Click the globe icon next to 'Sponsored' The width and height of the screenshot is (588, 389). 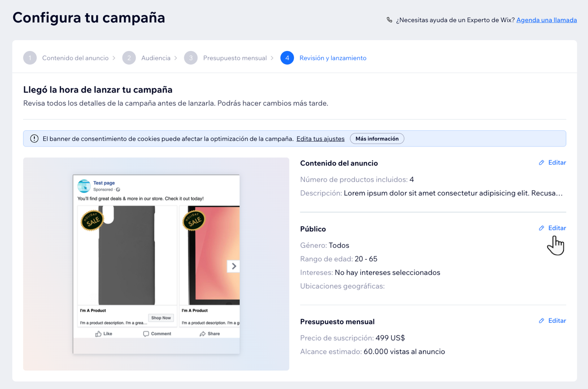(x=118, y=190)
